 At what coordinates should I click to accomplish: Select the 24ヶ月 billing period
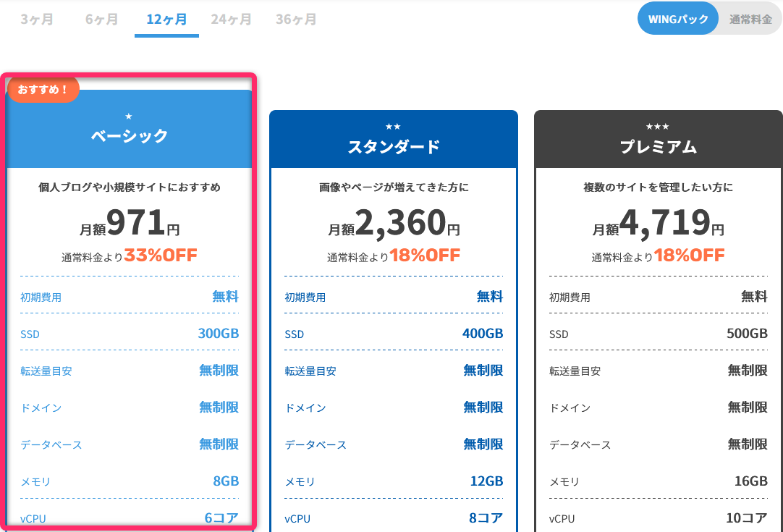coord(231,20)
